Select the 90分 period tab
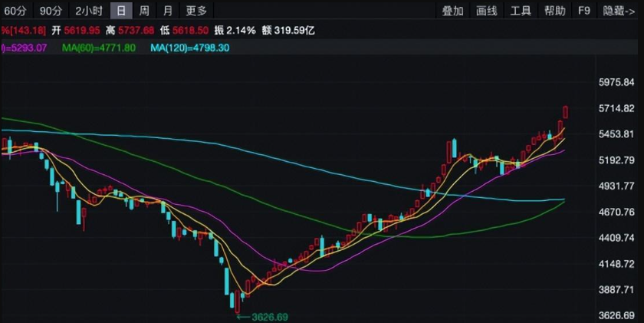644x323 pixels. (x=51, y=11)
